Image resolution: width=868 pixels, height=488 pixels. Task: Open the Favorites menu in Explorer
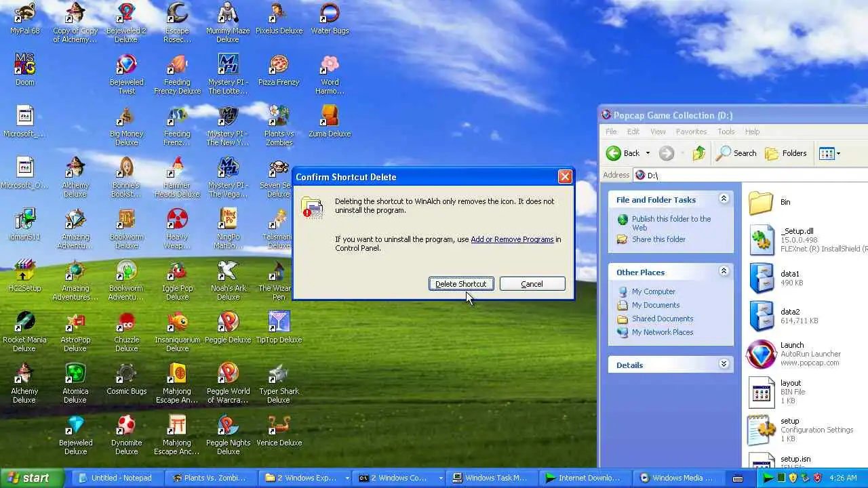tap(691, 131)
